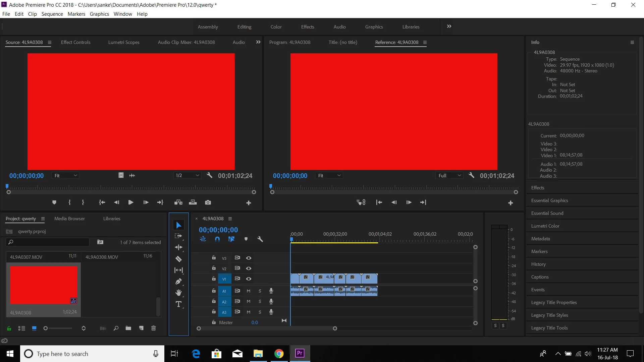Screen dimensions: 644x362
Task: Toggle V1 track output eye icon
Action: [x=249, y=279]
